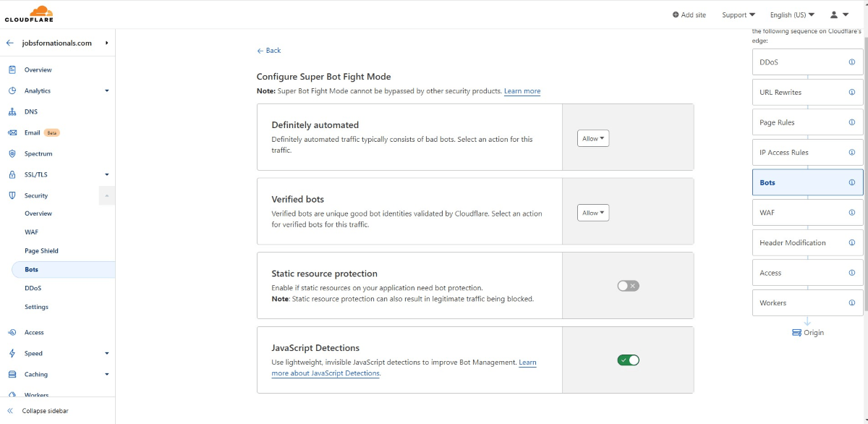This screenshot has height=424, width=868.
Task: Click the info icon on IP Access Rules
Action: 851,152
